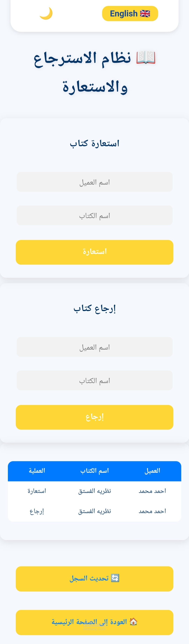Switch language with the English button
The width and height of the screenshot is (189, 644).
pyautogui.click(x=130, y=13)
